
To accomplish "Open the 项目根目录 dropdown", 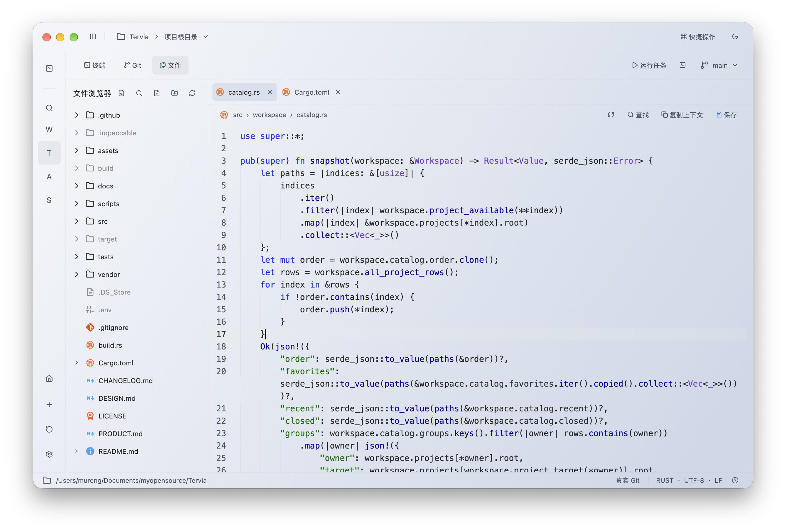I will pyautogui.click(x=186, y=37).
